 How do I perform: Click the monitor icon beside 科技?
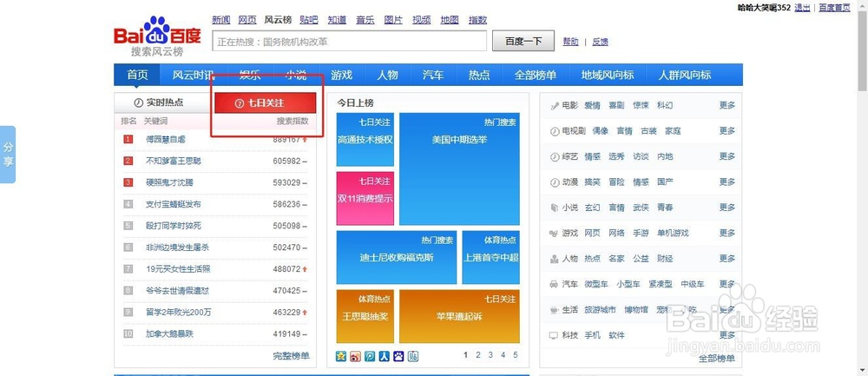(x=554, y=335)
